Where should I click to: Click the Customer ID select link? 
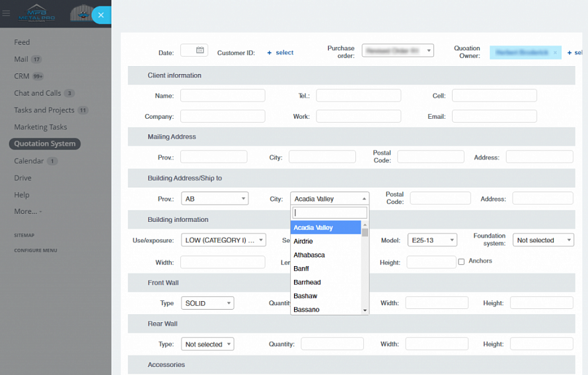coord(281,53)
